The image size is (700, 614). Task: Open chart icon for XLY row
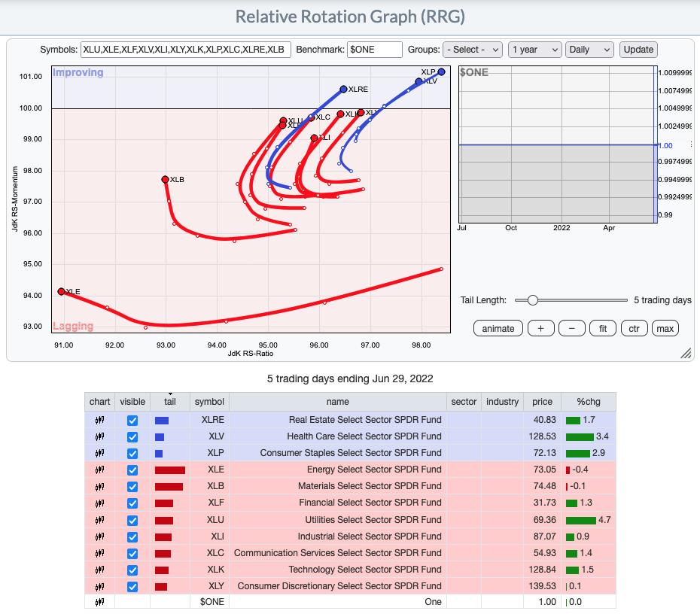click(x=99, y=586)
